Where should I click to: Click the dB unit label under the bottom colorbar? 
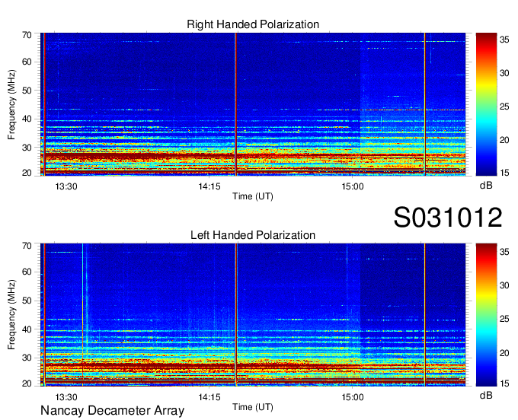pos(486,396)
